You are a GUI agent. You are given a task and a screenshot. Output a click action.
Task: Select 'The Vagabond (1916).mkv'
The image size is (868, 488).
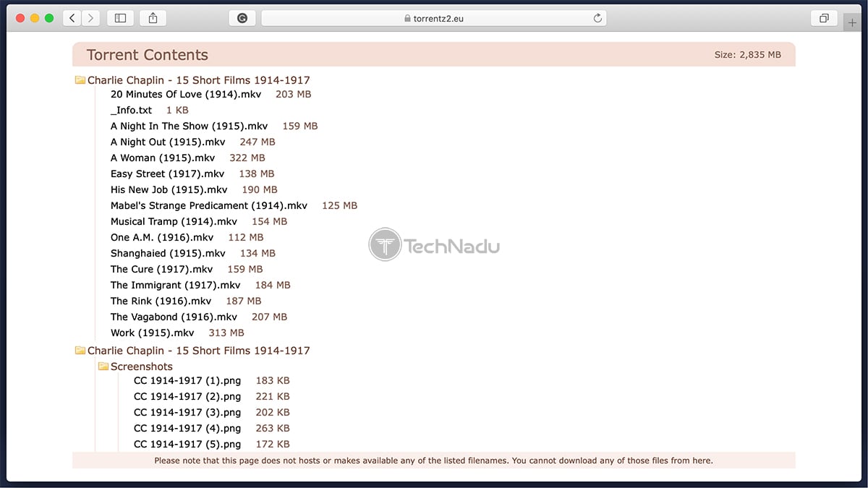click(x=174, y=317)
